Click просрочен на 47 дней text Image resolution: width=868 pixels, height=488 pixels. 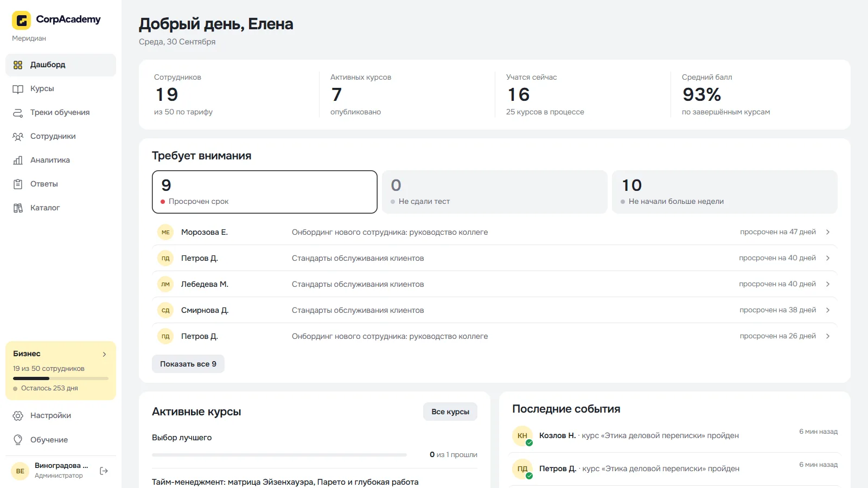pos(778,232)
